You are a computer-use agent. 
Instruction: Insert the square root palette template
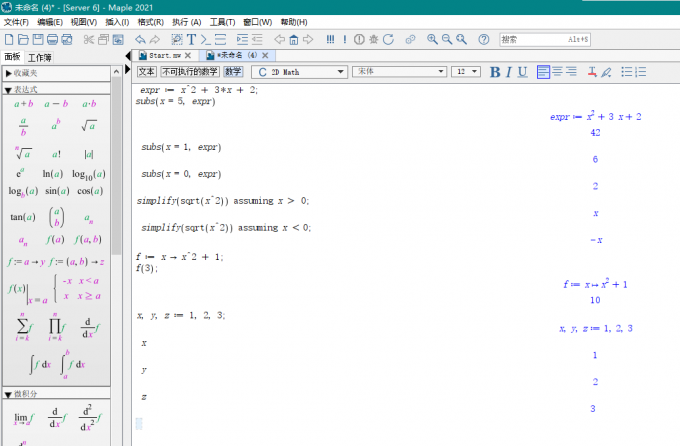(x=89, y=126)
